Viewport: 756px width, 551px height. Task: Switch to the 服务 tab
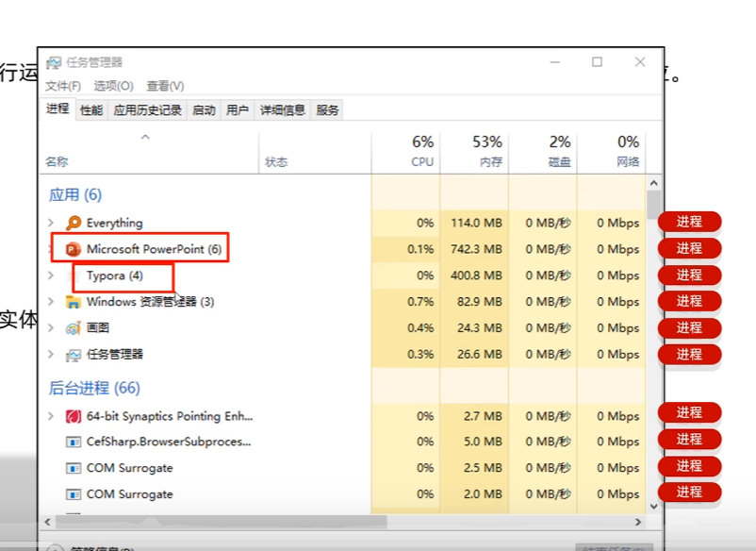[x=327, y=110]
